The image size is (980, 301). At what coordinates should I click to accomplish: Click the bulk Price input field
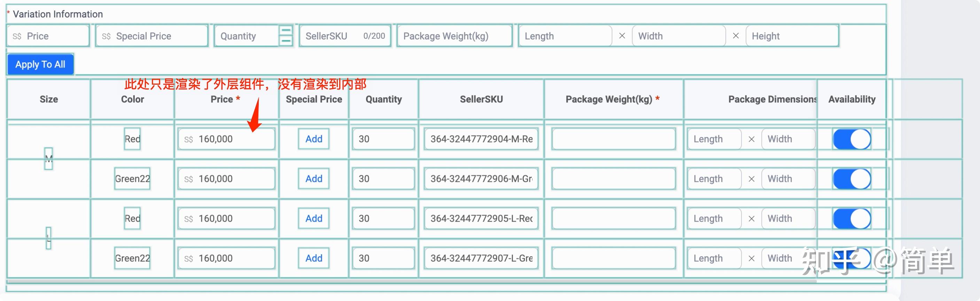48,36
